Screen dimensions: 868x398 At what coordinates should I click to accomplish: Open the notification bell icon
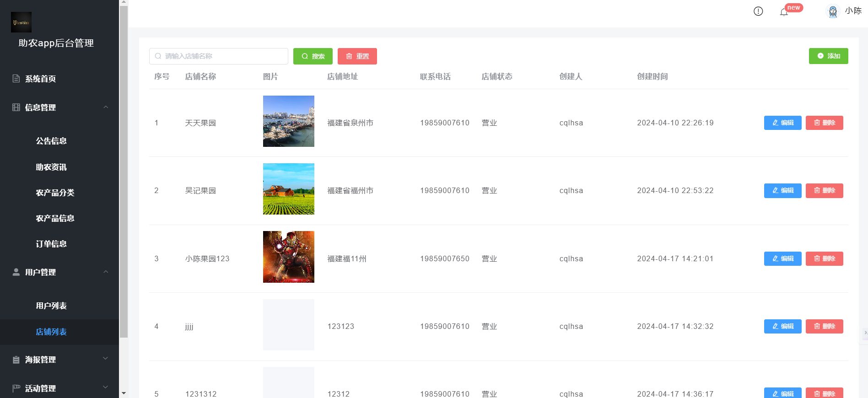coord(784,12)
